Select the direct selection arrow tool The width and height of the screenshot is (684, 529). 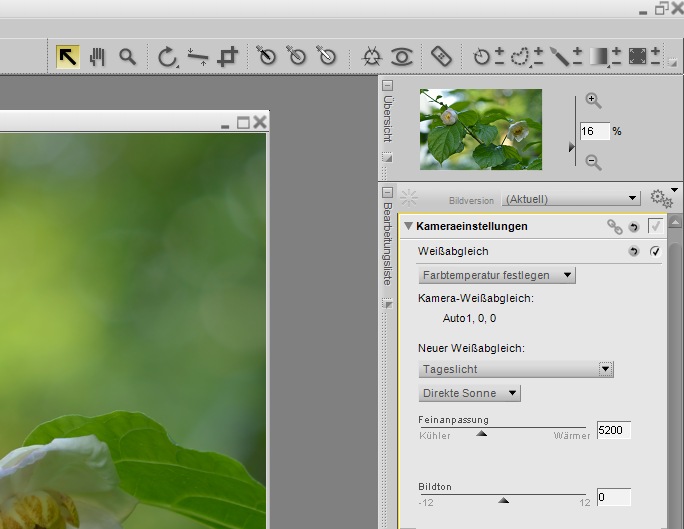67,56
